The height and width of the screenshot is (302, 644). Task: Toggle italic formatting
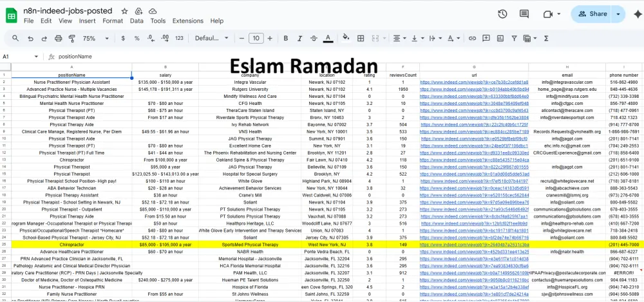pyautogui.click(x=300, y=38)
